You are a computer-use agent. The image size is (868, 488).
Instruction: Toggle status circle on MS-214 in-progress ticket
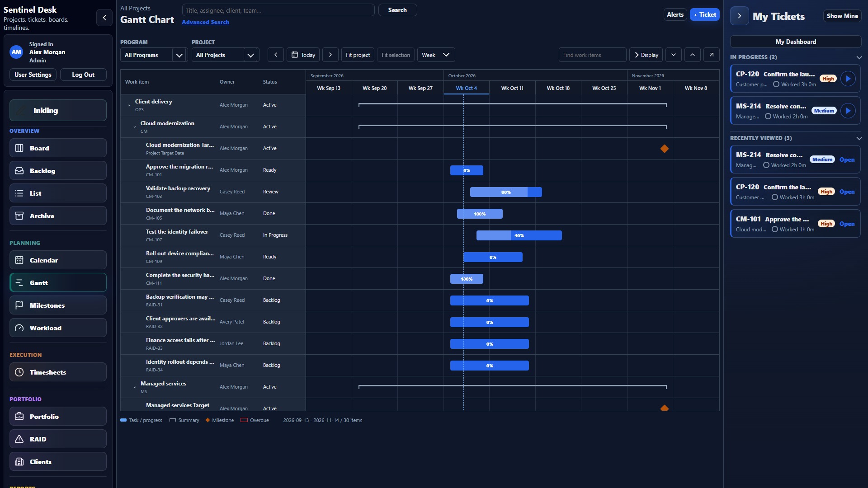point(768,117)
